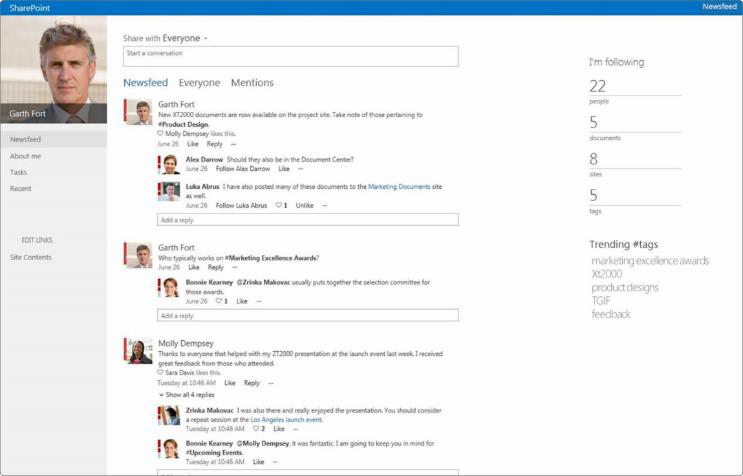The image size is (743, 476).
Task: Switch to the Newsfeed feed tab
Action: click(x=145, y=82)
